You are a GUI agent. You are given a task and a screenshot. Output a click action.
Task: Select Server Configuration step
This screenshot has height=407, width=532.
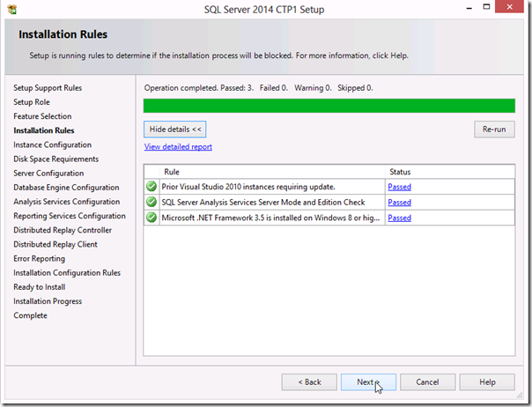pos(48,174)
